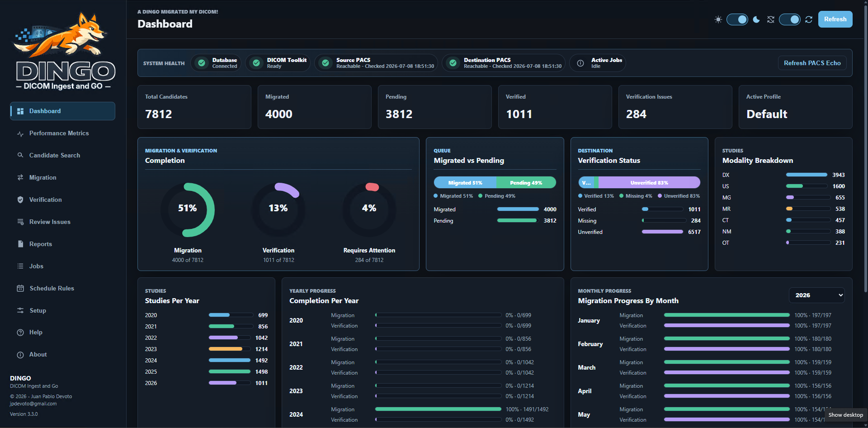This screenshot has width=868, height=428.
Task: Click the January month label
Action: pyautogui.click(x=589, y=320)
